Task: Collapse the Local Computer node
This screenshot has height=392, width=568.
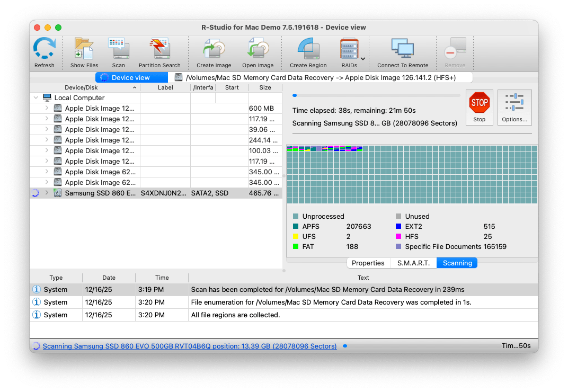Action: 35,97
